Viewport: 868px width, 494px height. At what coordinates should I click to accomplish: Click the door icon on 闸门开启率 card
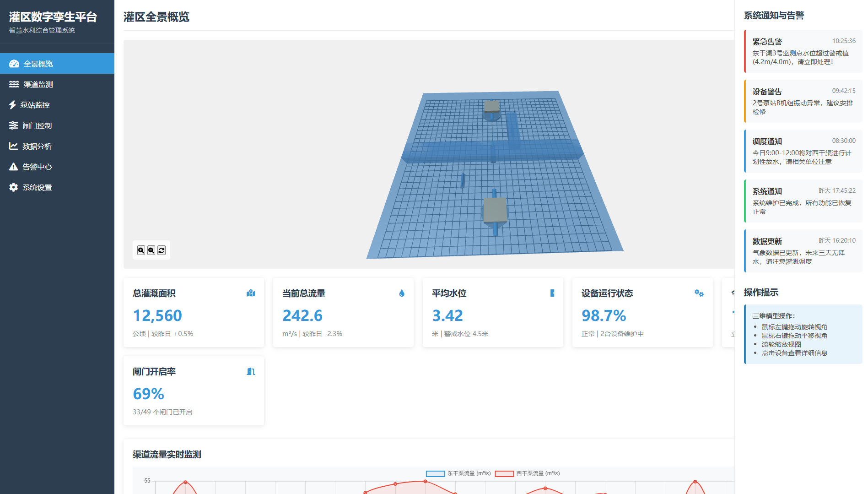tap(251, 372)
